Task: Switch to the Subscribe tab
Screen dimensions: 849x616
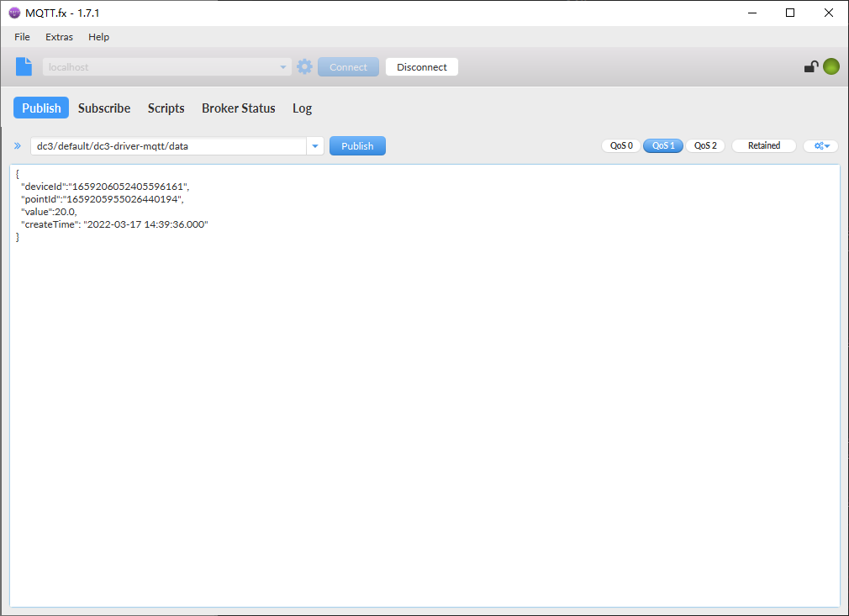Action: pyautogui.click(x=104, y=108)
